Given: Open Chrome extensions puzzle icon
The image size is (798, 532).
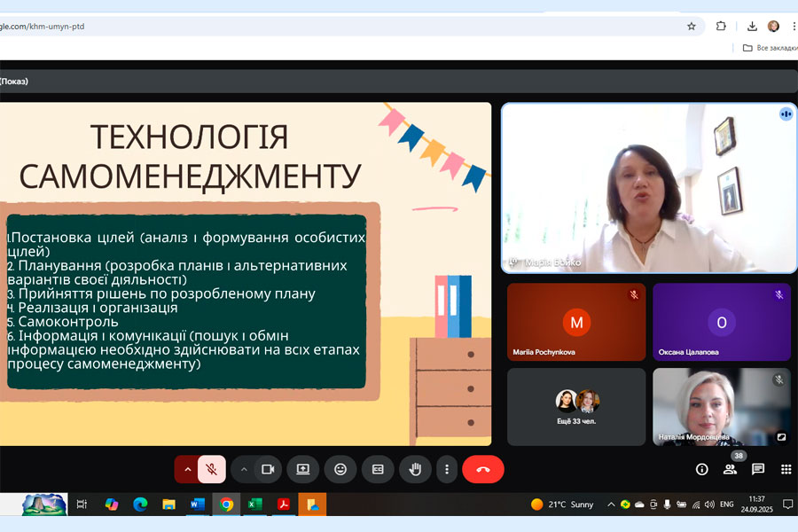Looking at the screenshot, I should coord(721,26).
